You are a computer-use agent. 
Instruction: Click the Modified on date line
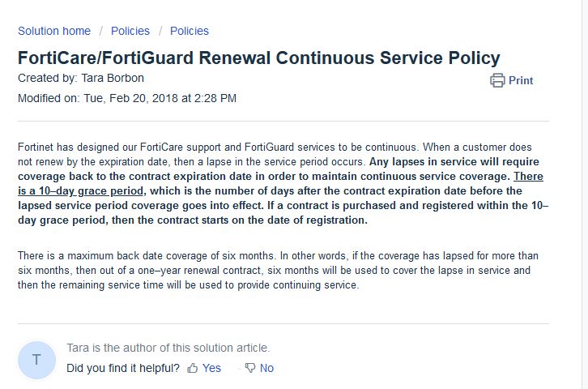tap(127, 98)
